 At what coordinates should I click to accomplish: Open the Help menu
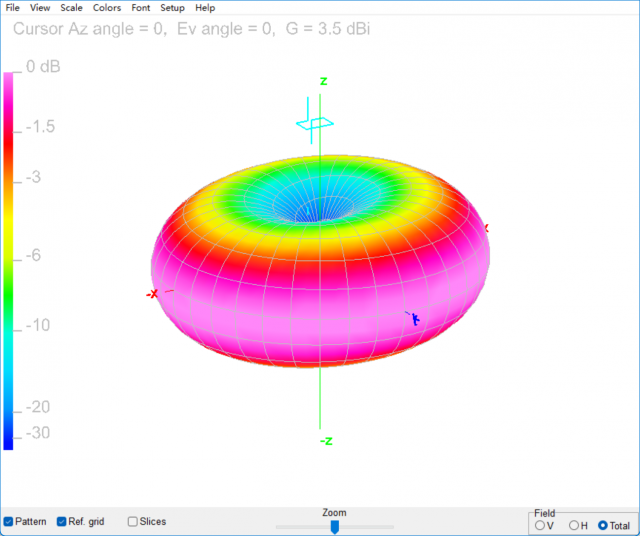pyautogui.click(x=205, y=8)
